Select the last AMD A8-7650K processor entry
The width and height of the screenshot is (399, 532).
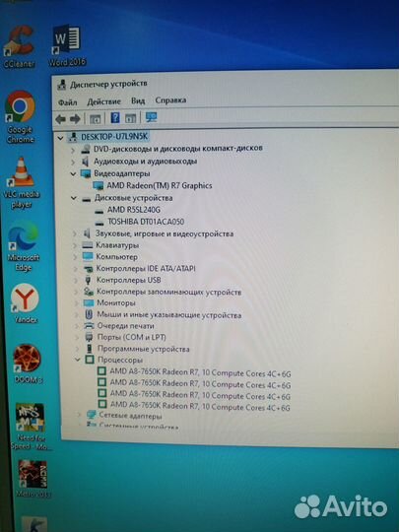click(x=200, y=406)
